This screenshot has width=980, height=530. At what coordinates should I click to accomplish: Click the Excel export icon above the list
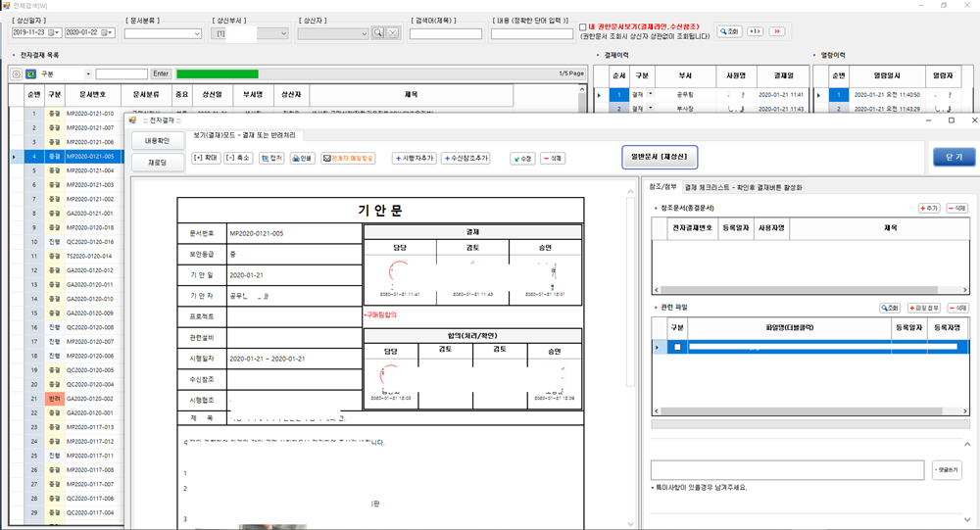[x=30, y=73]
